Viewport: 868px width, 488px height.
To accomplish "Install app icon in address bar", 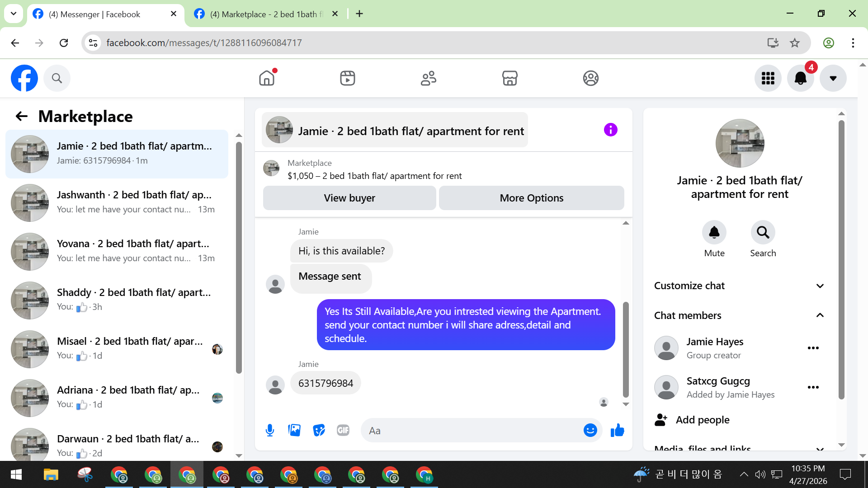I will pos(773,43).
